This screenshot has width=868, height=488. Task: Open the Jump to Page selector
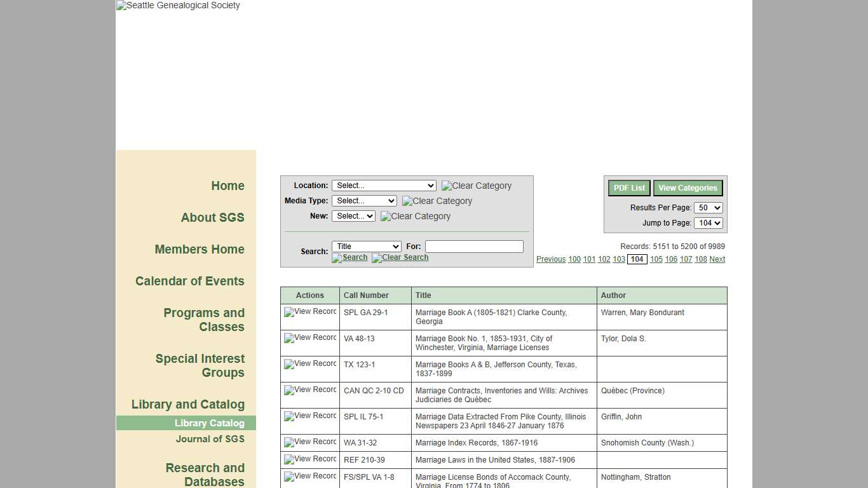pos(709,222)
